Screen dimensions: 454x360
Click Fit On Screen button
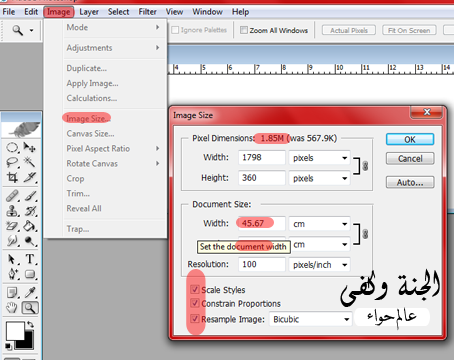coord(409,30)
